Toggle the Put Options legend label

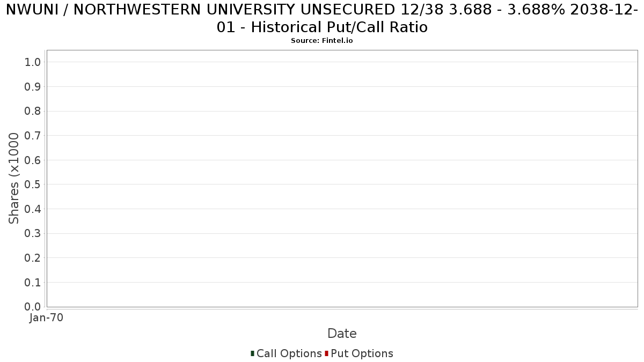tap(362, 353)
